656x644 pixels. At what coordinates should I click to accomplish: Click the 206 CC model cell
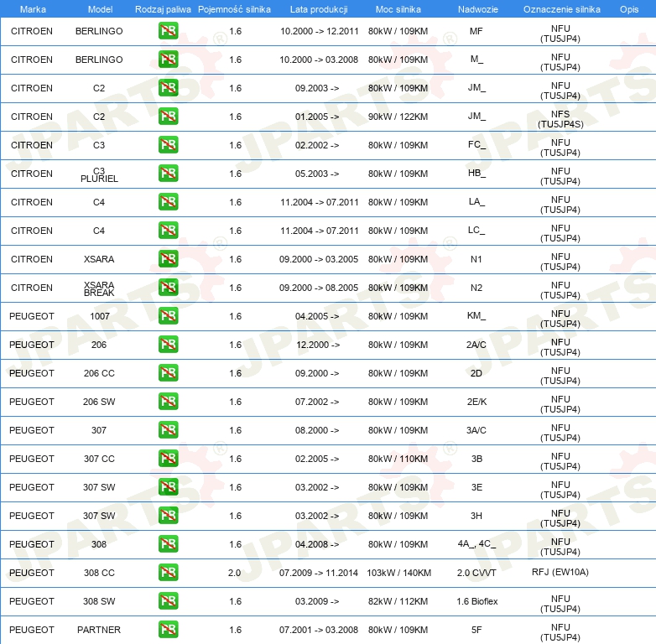[99, 373]
